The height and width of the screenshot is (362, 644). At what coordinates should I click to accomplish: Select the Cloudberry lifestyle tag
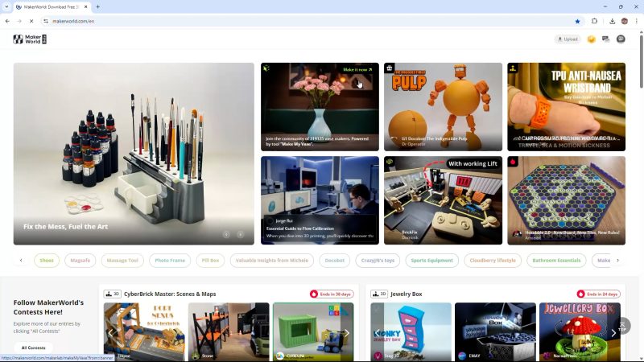(x=493, y=260)
